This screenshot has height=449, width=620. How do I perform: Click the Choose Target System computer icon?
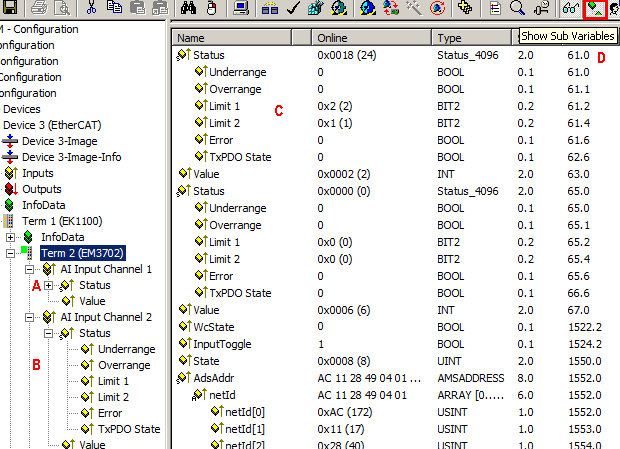click(241, 7)
